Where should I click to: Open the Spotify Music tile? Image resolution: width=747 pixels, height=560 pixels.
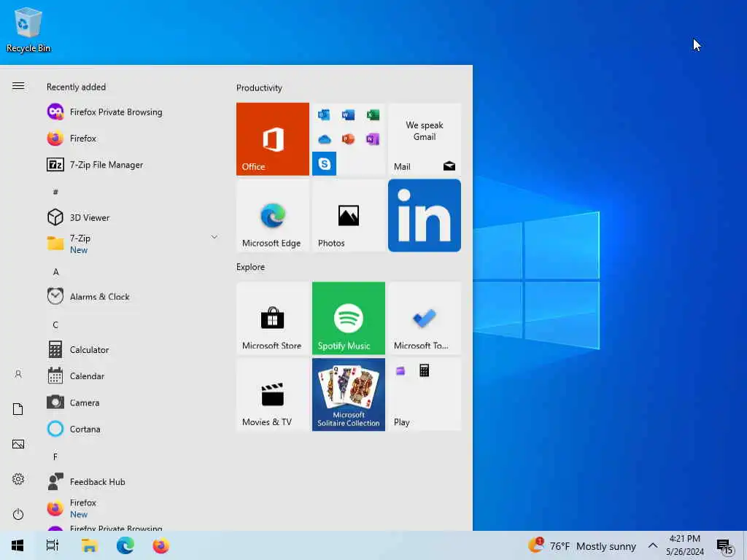pyautogui.click(x=349, y=318)
